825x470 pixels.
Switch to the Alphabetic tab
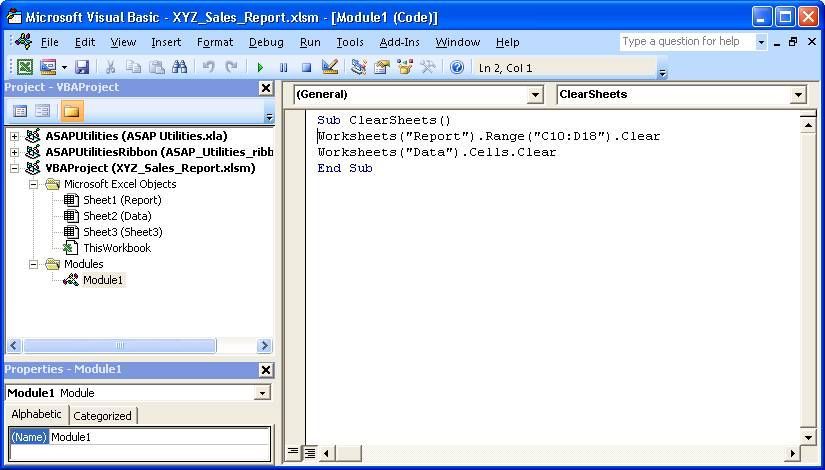[36, 414]
